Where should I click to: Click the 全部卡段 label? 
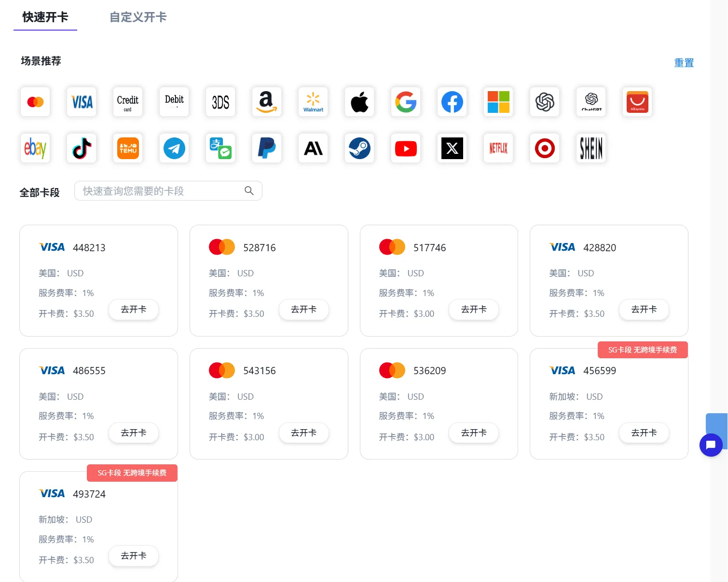(x=40, y=193)
